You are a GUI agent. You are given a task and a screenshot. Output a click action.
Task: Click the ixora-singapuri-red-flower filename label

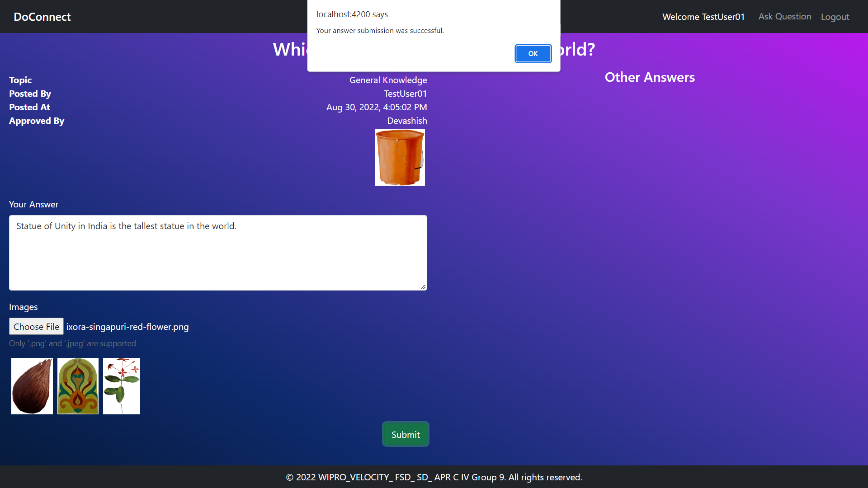click(127, 326)
